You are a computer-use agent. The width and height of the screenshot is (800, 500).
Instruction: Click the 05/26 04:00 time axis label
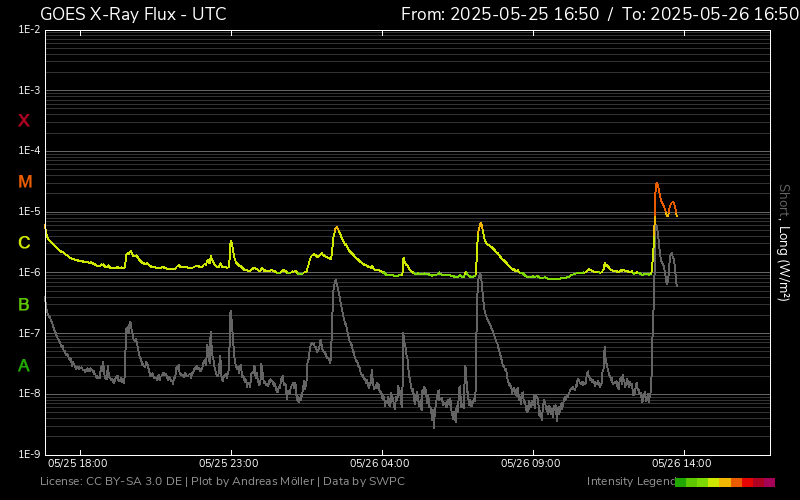(x=380, y=464)
